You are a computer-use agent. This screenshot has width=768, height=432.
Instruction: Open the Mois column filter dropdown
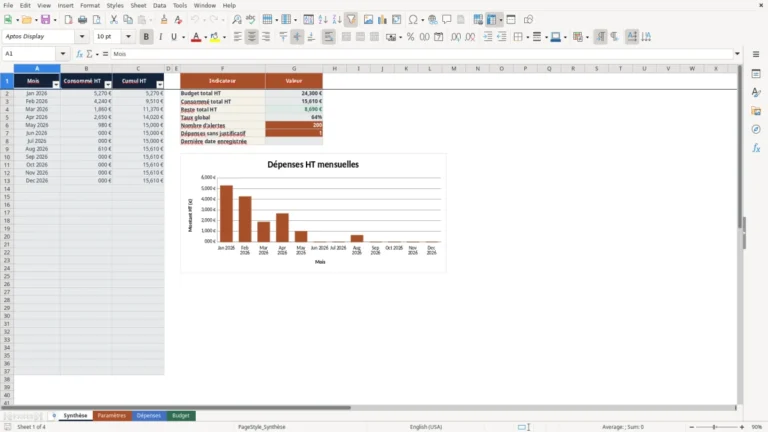[56, 85]
